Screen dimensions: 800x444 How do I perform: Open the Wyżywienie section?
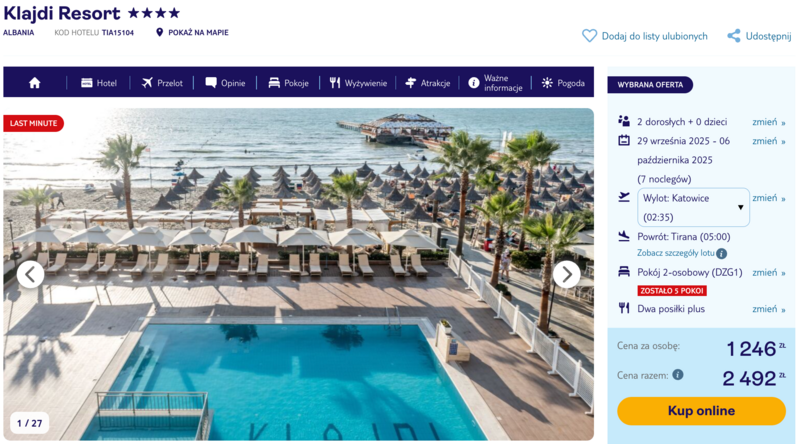click(358, 83)
